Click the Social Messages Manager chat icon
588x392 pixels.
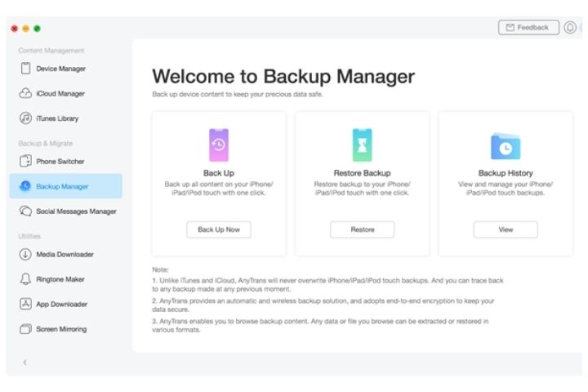[x=25, y=211]
